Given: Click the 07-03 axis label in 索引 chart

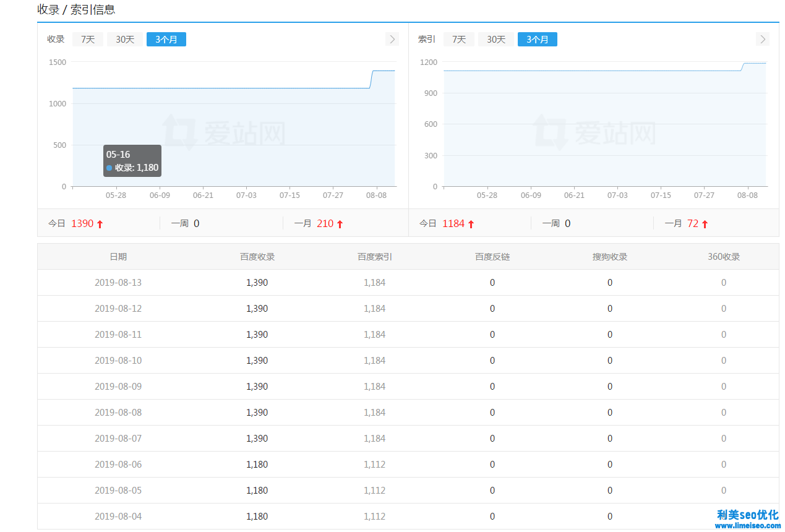Looking at the screenshot, I should 617,195.
